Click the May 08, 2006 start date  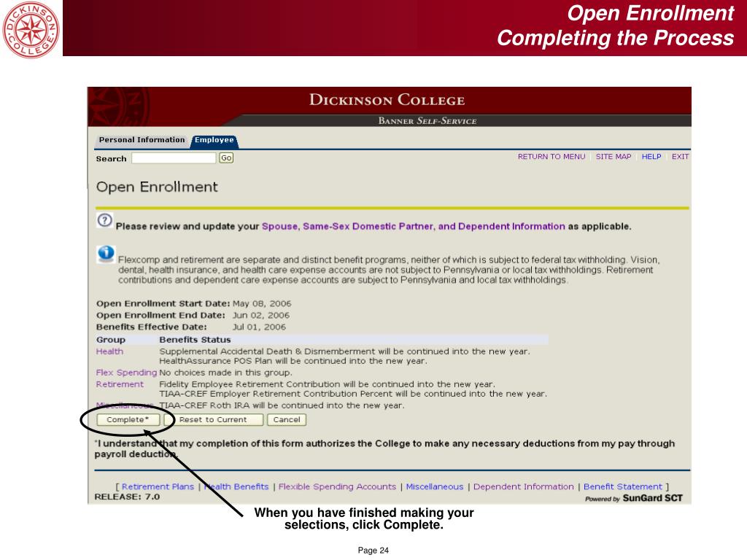tap(262, 304)
